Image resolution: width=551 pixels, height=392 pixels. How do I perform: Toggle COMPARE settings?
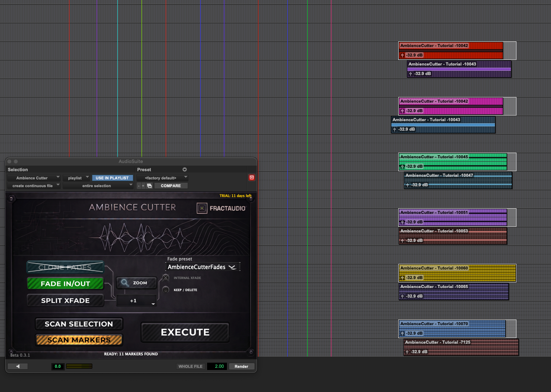click(x=171, y=186)
